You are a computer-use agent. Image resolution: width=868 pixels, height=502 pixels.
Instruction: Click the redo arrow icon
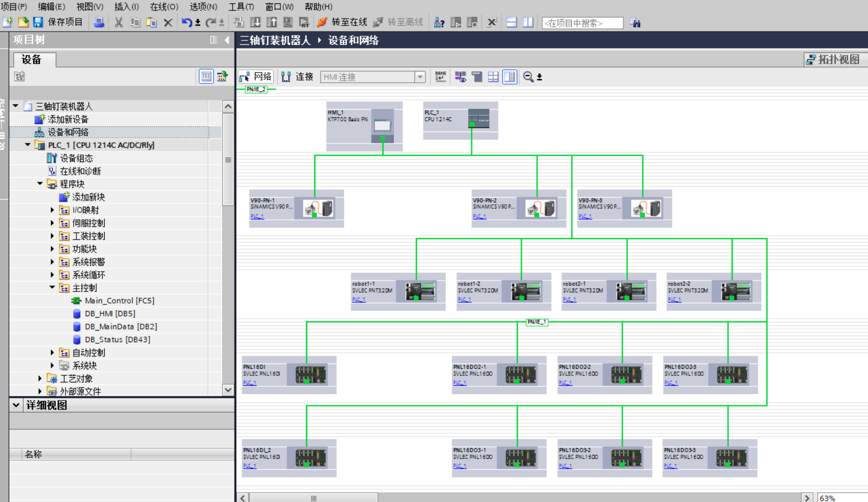(x=211, y=22)
